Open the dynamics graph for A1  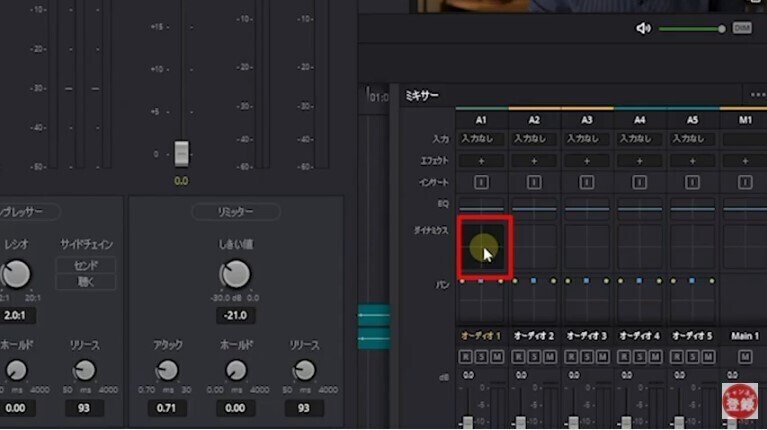tap(483, 247)
